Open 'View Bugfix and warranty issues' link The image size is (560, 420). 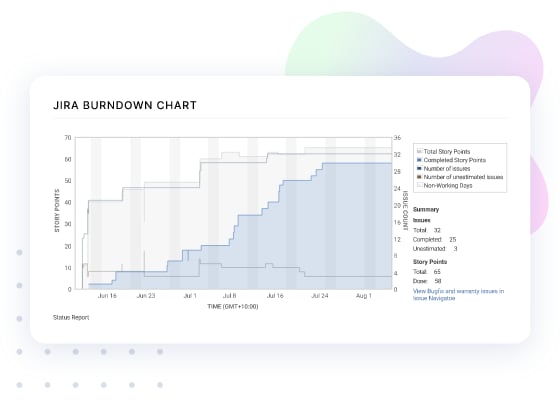tap(458, 295)
